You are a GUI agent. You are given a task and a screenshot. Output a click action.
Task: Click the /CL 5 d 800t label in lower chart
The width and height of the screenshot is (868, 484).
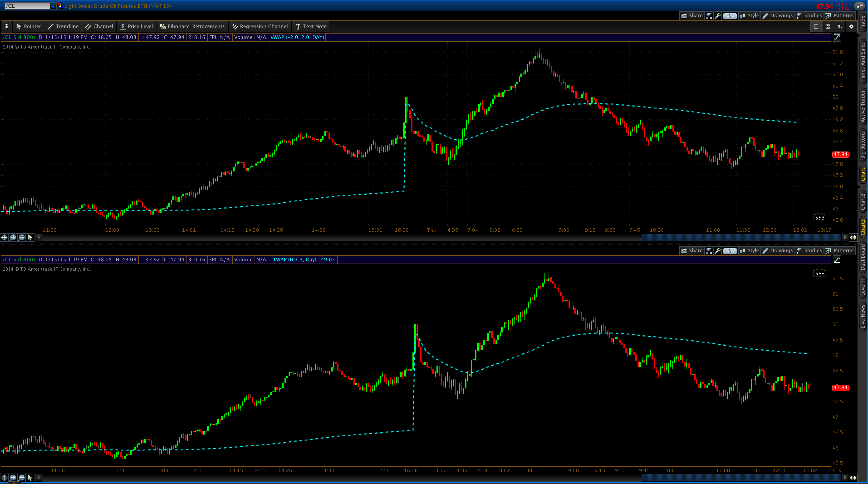(19, 260)
